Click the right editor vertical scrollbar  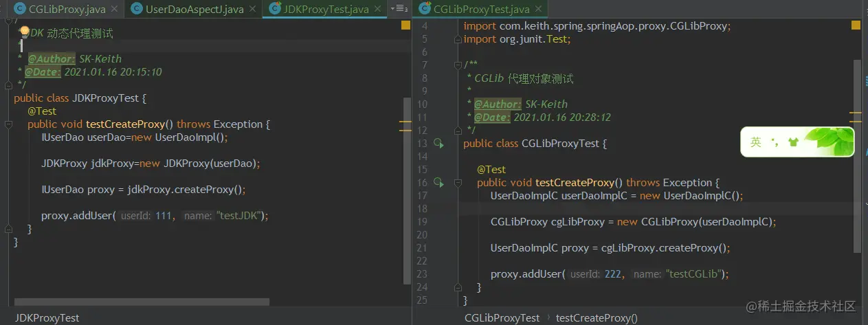click(856, 155)
